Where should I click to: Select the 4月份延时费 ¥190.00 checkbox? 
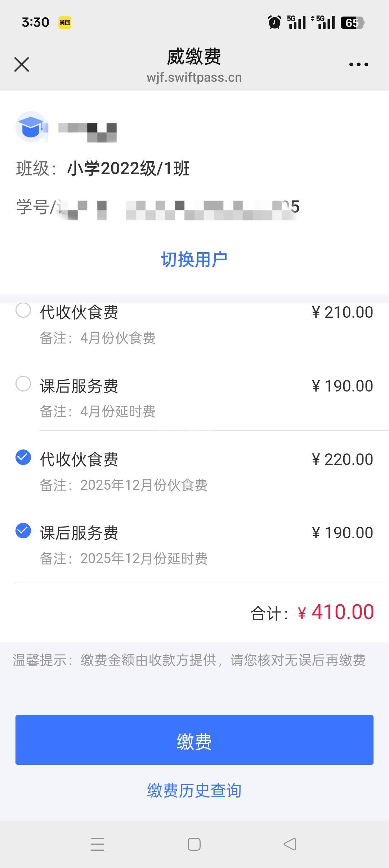coord(23,384)
